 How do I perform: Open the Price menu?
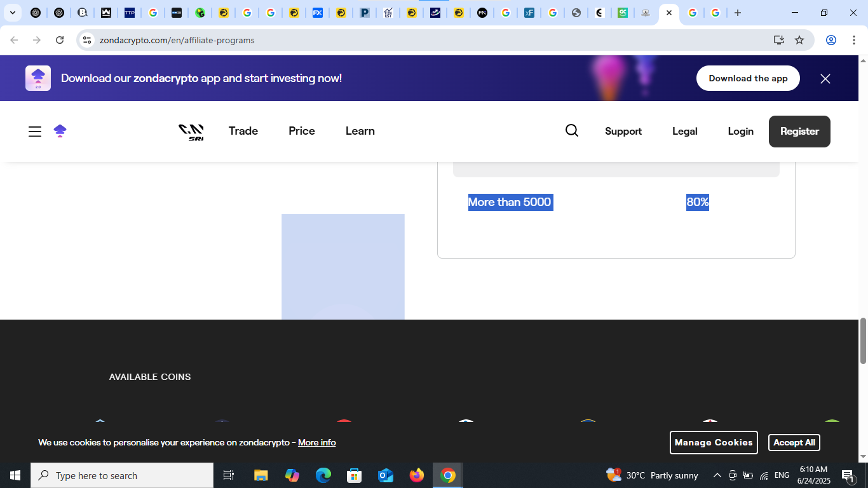coord(302,131)
